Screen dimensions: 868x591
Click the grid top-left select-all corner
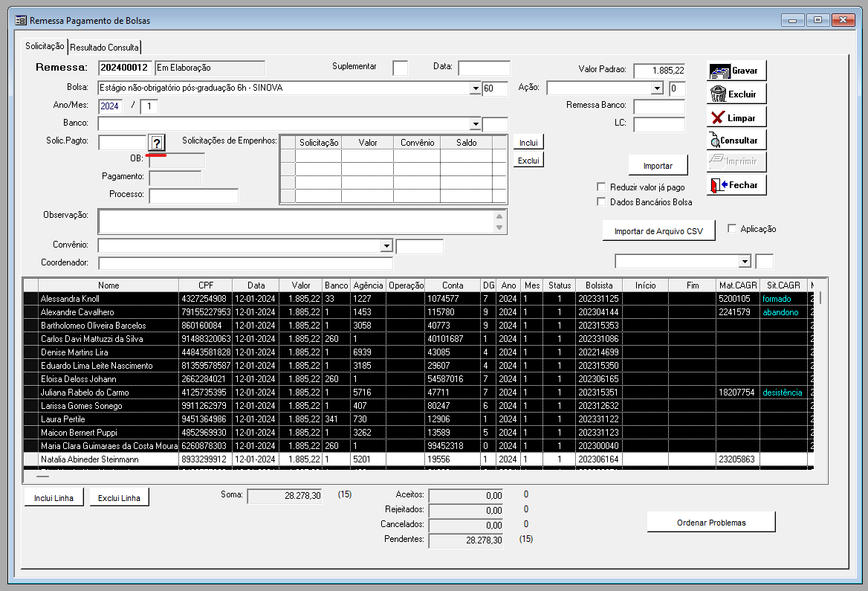(x=30, y=285)
